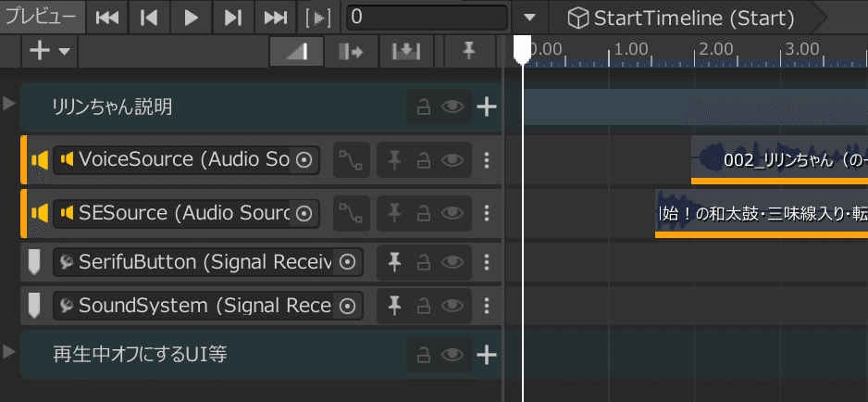This screenshot has height=402, width=868.
Task: Click the Play button in Timeline
Action: [192, 17]
